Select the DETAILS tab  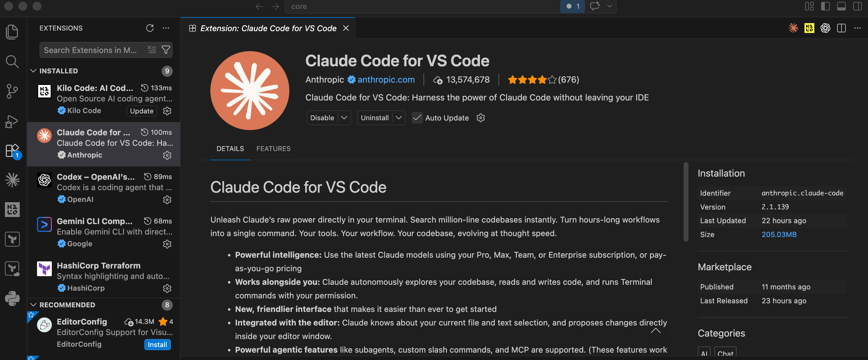coord(230,149)
